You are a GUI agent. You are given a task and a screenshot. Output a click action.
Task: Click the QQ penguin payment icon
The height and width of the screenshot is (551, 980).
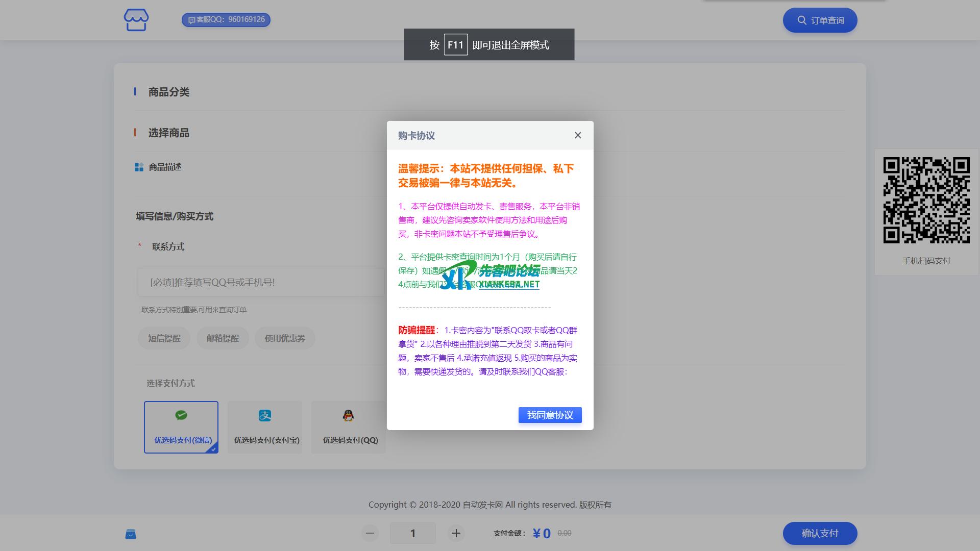pos(348,415)
